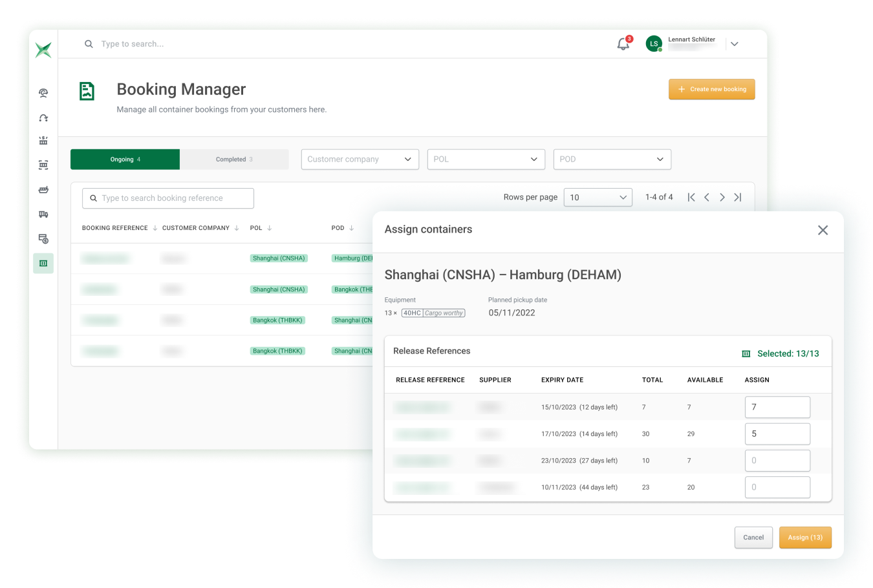873x588 pixels.
Task: Click the green star logo in sidebar
Action: (43, 50)
